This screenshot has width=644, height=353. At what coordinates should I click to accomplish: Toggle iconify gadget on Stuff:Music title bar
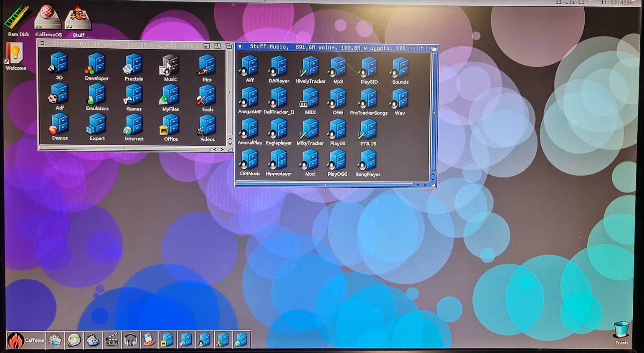(x=413, y=48)
